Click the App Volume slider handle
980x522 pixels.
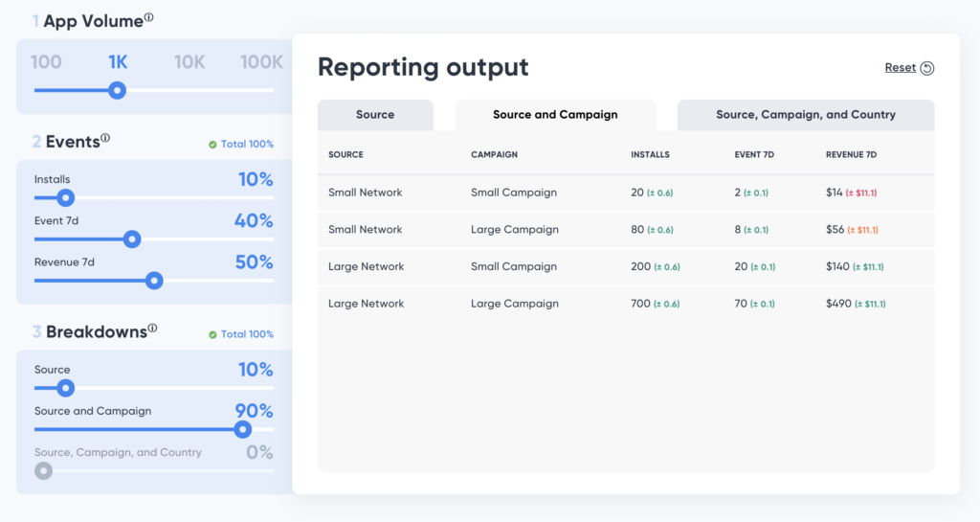pyautogui.click(x=117, y=91)
